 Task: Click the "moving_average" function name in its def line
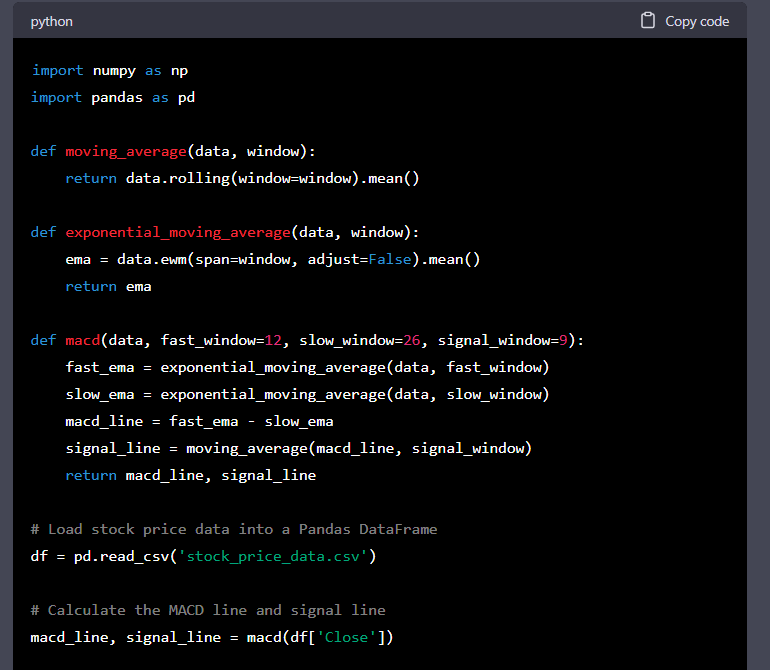click(x=126, y=151)
